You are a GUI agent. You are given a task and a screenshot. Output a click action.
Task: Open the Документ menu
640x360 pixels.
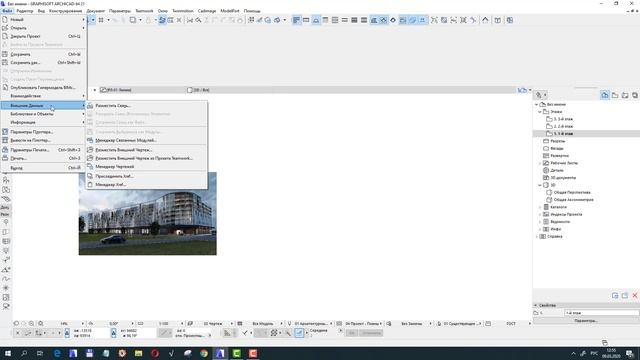click(x=96, y=11)
